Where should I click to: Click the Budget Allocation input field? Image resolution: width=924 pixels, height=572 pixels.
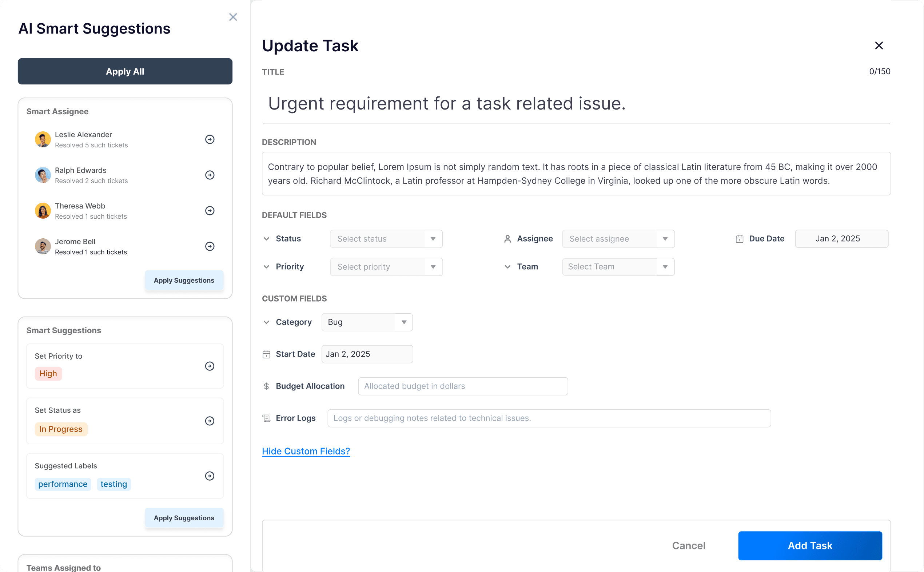pos(463,386)
